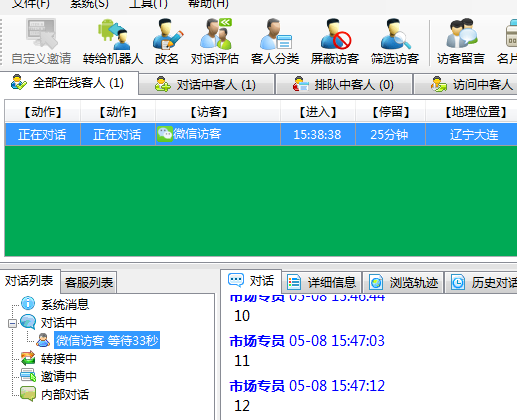This screenshot has height=420, width=517.
Task: Click 屏蔽访客 block visitor icon
Action: [x=335, y=42]
